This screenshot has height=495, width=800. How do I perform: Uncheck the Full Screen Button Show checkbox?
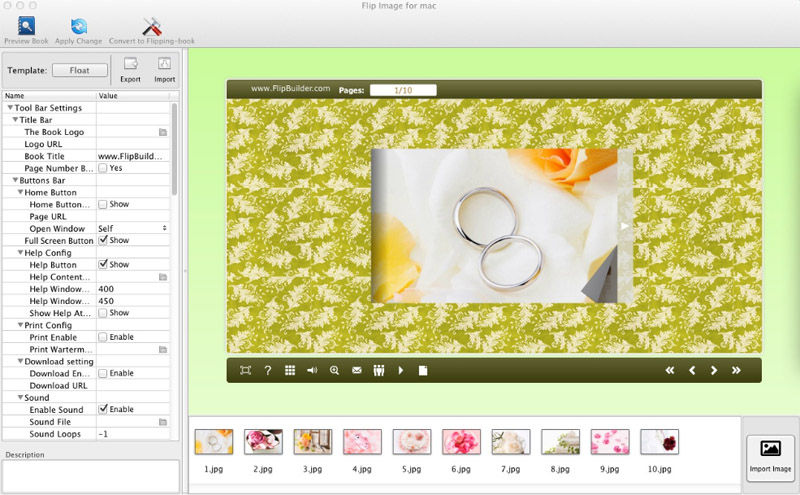[103, 240]
